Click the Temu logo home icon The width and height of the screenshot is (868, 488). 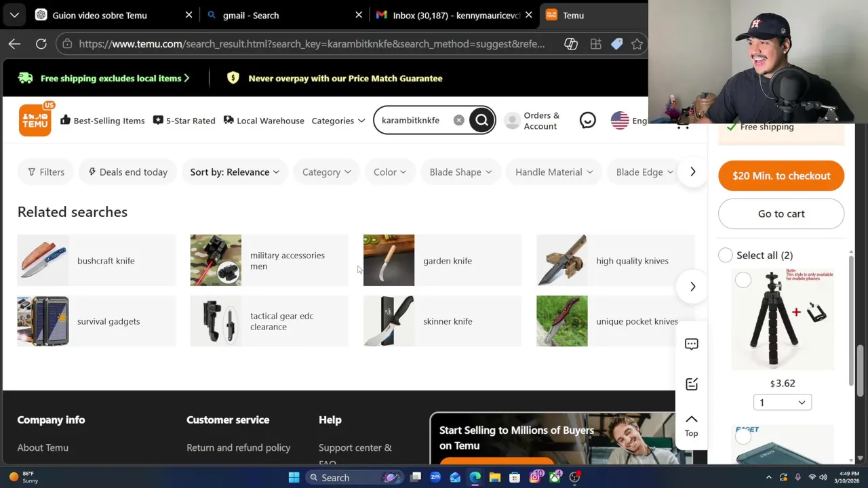click(35, 120)
